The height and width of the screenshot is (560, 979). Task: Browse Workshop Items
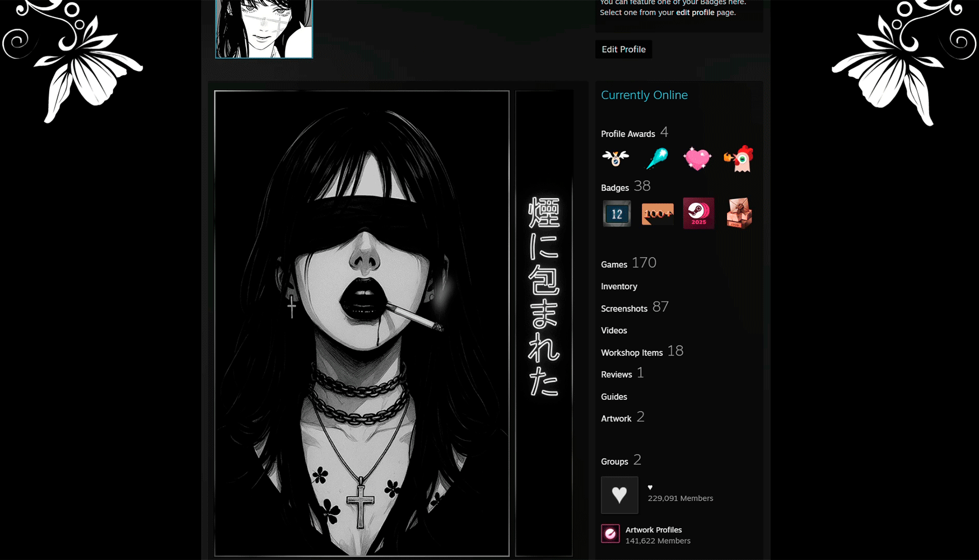pos(632,353)
